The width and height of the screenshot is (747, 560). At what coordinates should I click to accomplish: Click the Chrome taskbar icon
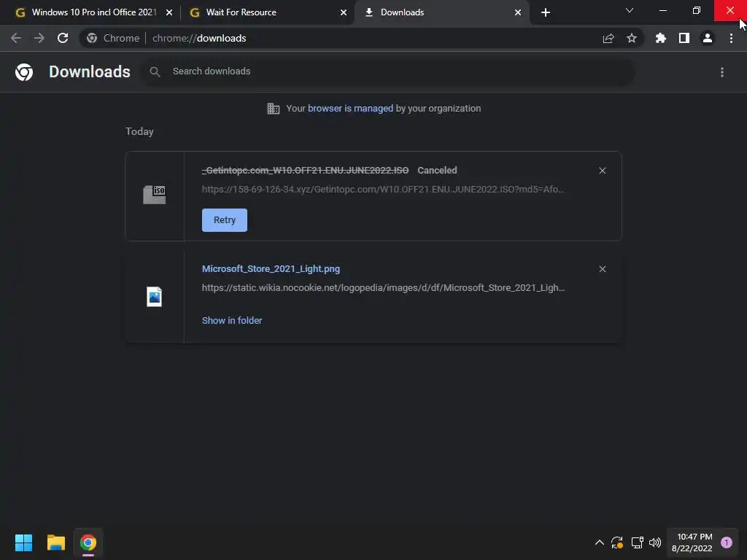[88, 542]
